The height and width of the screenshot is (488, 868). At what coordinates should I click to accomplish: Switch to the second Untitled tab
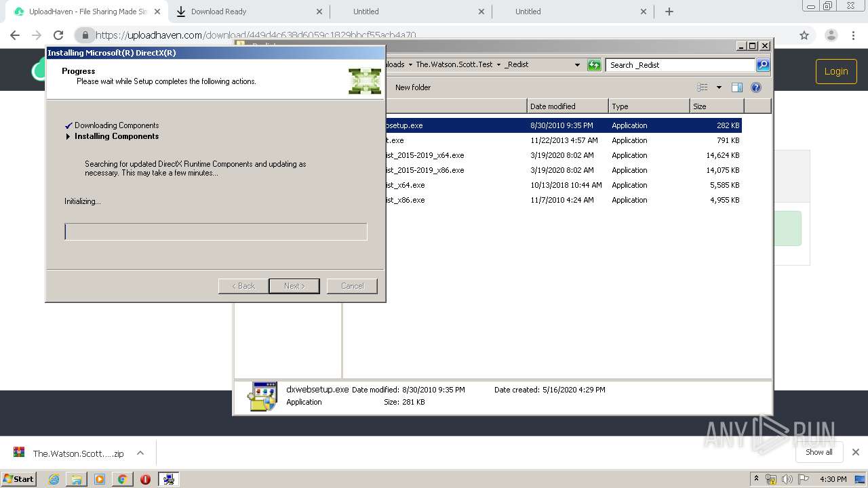pos(572,12)
